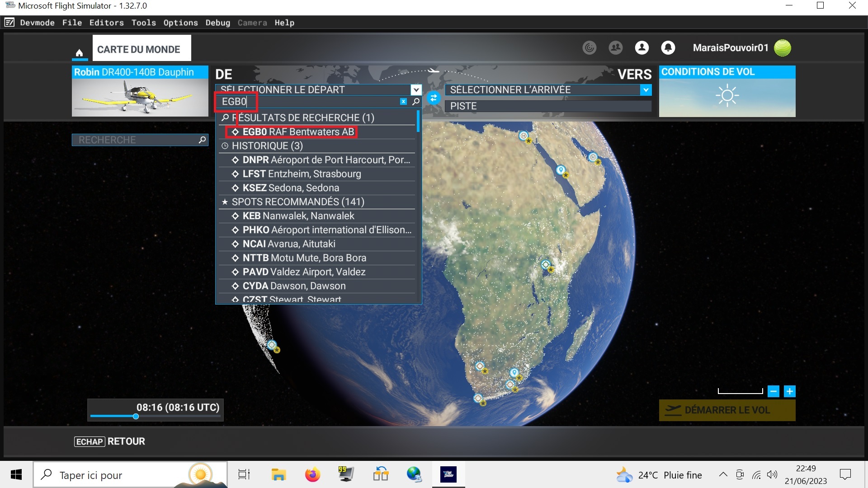Clear the EGB0 search text

(x=403, y=102)
